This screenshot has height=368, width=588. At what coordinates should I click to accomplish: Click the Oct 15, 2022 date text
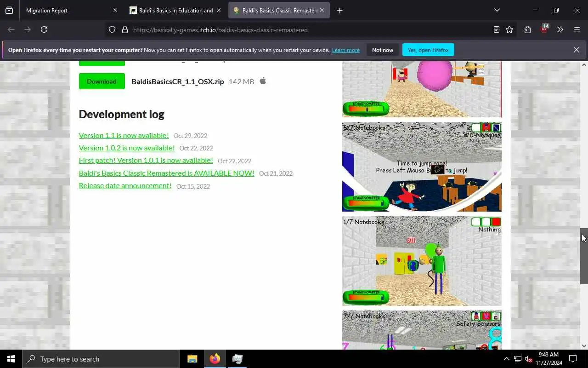tap(193, 186)
